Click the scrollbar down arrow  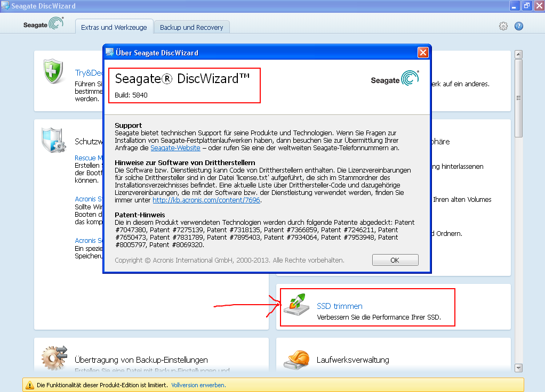point(518,367)
